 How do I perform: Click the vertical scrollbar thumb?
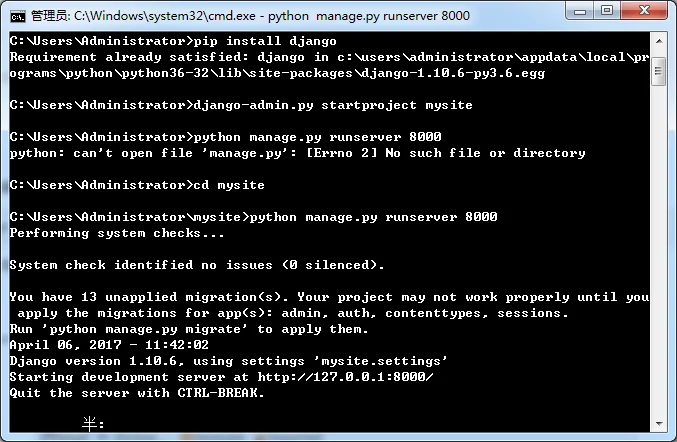tap(658, 71)
